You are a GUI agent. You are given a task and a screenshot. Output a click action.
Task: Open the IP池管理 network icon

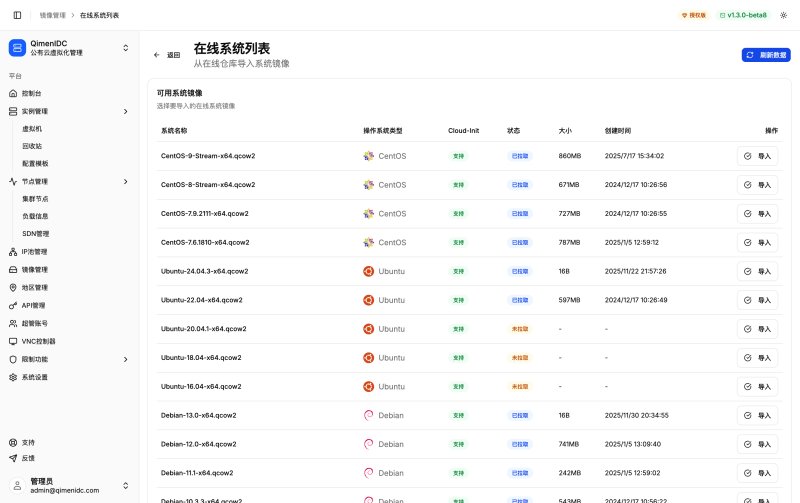click(x=13, y=252)
